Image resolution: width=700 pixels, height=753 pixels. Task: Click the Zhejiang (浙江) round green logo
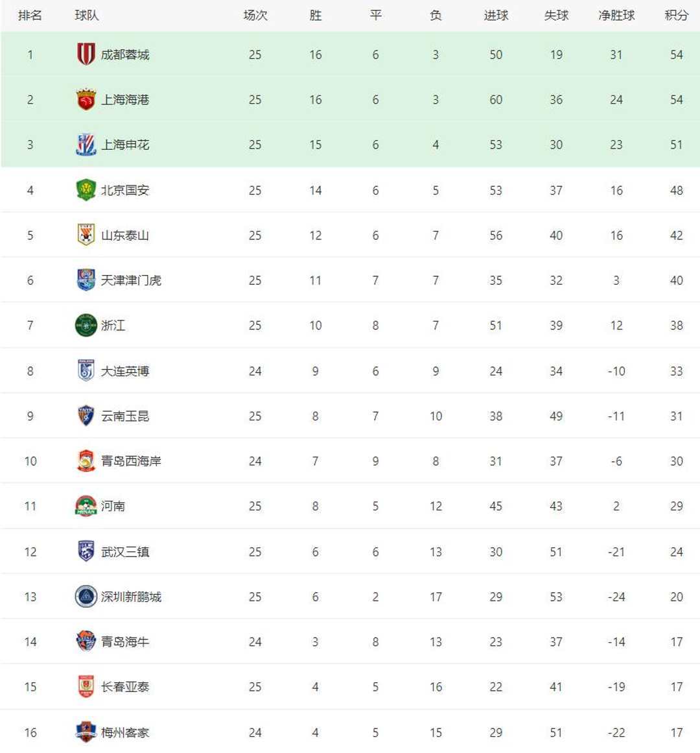(x=86, y=325)
